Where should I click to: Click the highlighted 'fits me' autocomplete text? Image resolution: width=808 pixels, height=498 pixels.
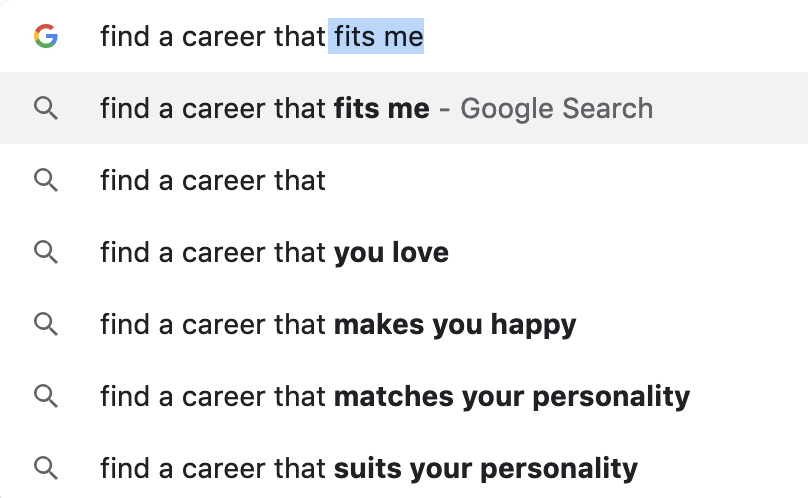click(x=376, y=36)
